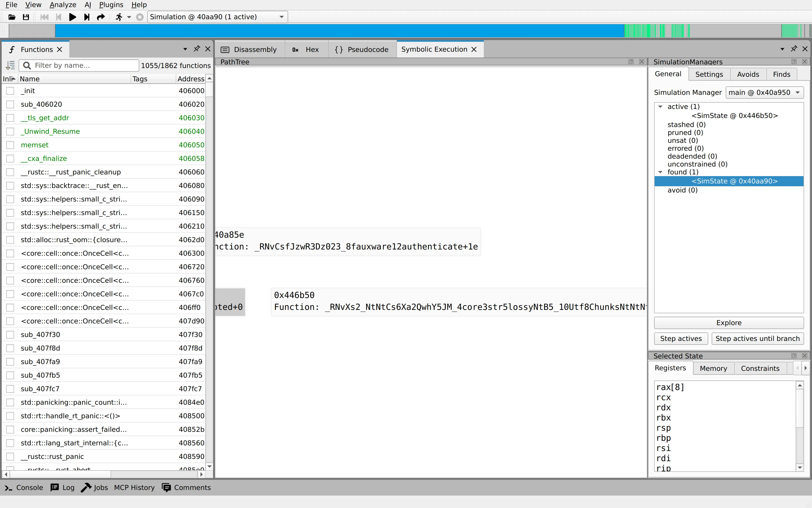
Task: Pin the Functions panel
Action: coord(197,49)
